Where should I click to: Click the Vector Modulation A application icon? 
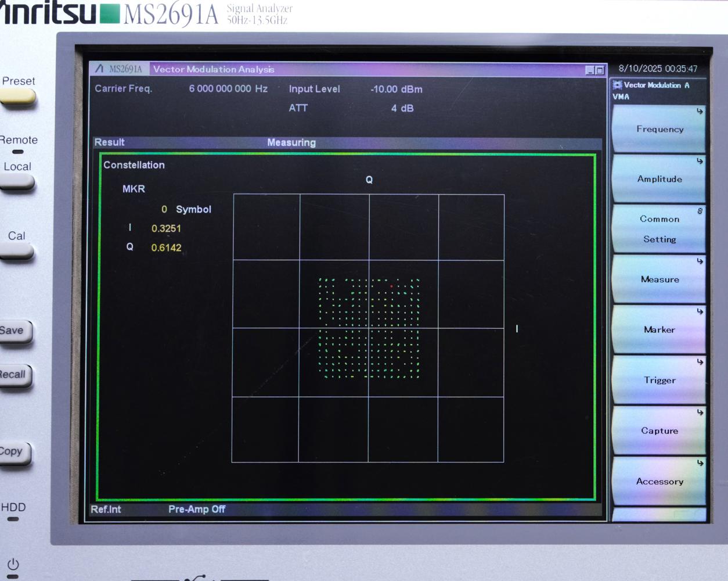point(619,85)
